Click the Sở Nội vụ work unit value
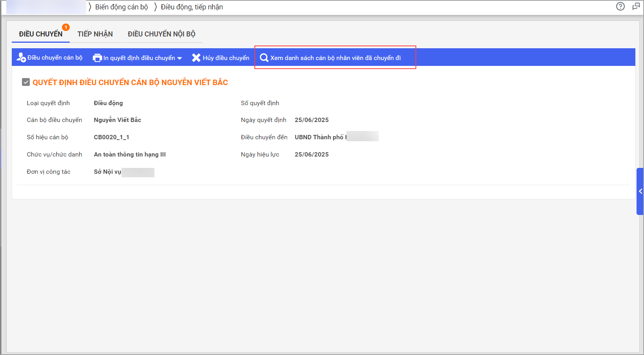 107,172
